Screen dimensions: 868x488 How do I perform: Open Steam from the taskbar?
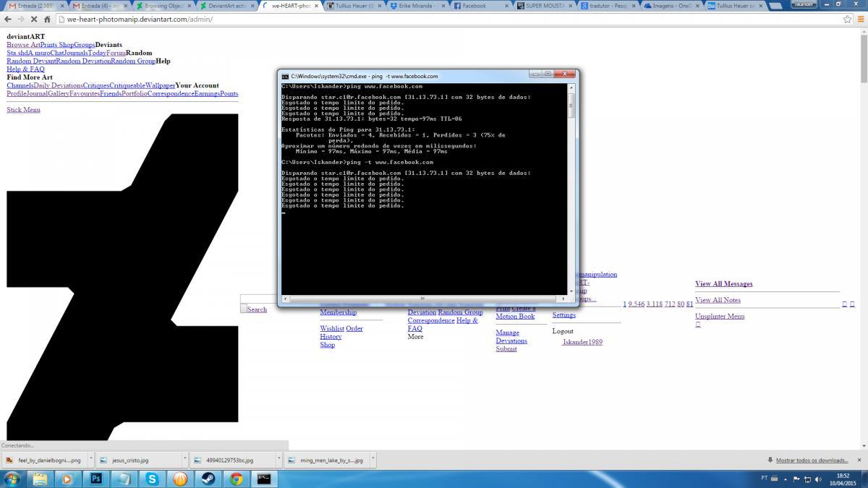click(x=208, y=479)
